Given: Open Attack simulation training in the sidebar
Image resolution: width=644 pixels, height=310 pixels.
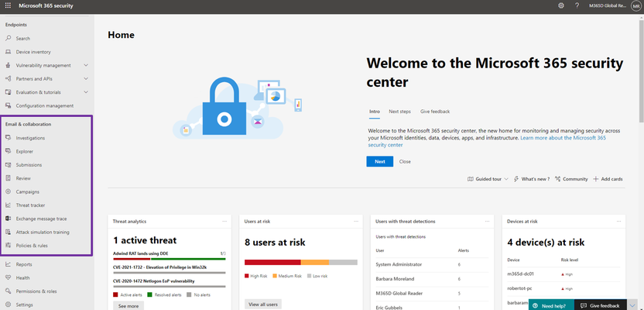Looking at the screenshot, I should tap(43, 232).
